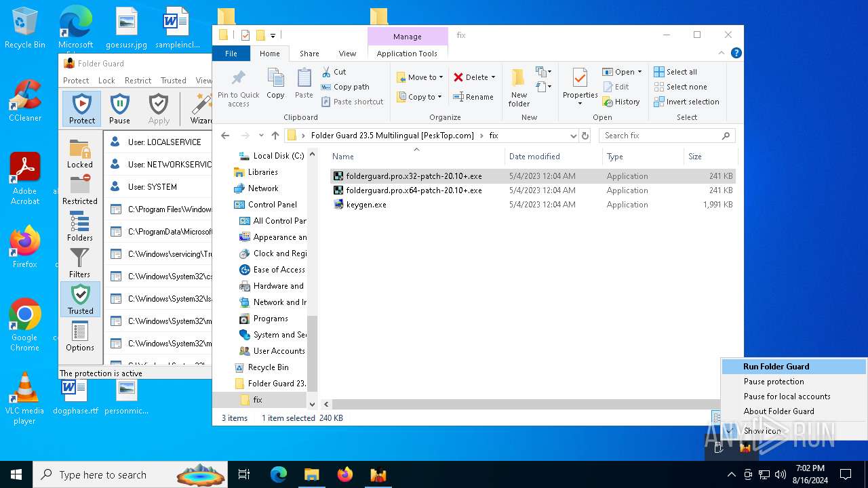Click the Apply shield icon in Folder Guard

tap(159, 109)
